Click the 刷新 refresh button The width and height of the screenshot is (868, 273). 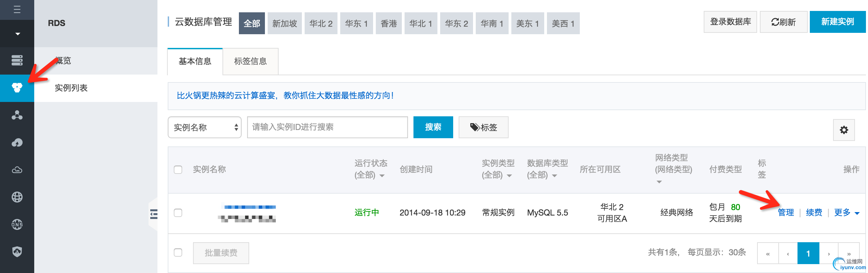[x=783, y=22]
